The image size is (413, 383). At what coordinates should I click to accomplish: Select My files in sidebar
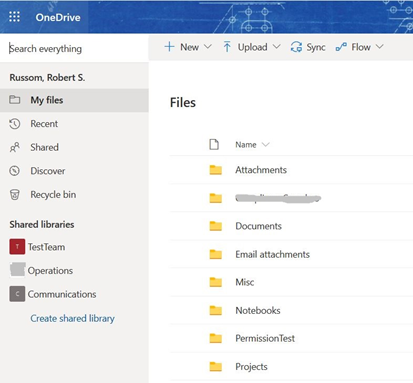pyautogui.click(x=74, y=100)
